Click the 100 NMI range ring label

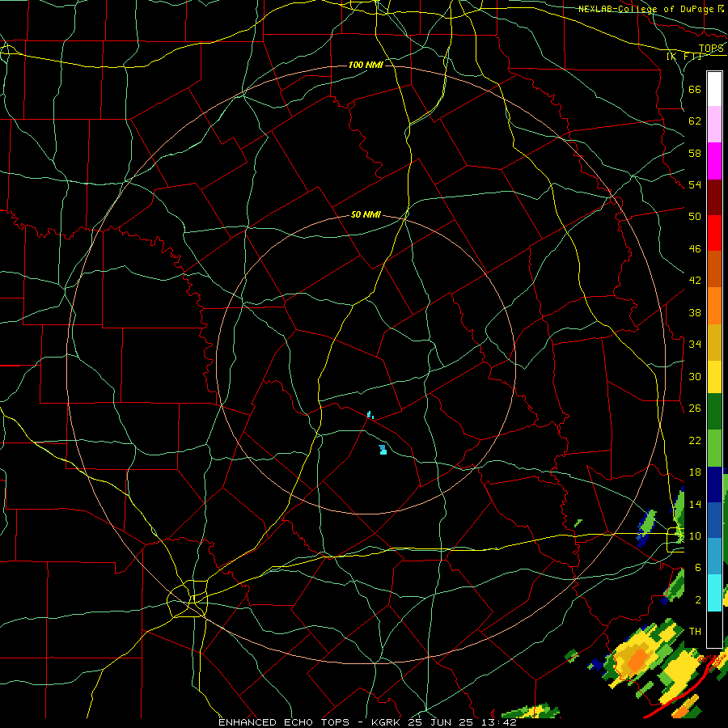(x=366, y=65)
